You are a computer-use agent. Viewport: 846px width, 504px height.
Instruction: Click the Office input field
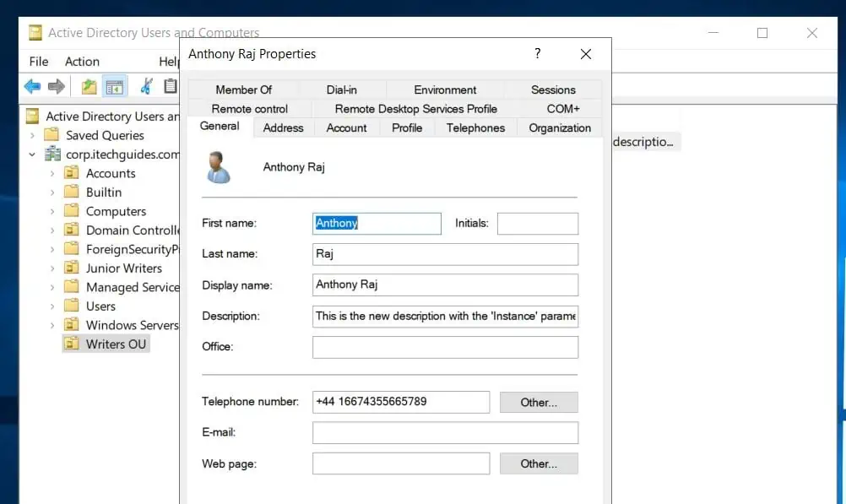pos(445,347)
